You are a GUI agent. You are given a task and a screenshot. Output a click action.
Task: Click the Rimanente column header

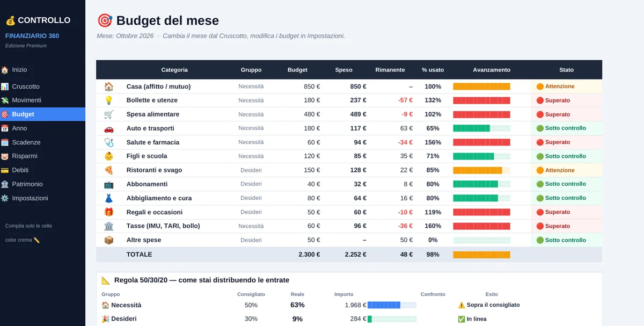click(x=390, y=70)
